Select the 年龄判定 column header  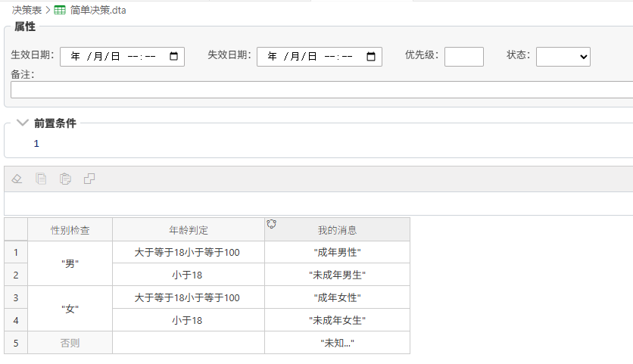click(x=188, y=229)
